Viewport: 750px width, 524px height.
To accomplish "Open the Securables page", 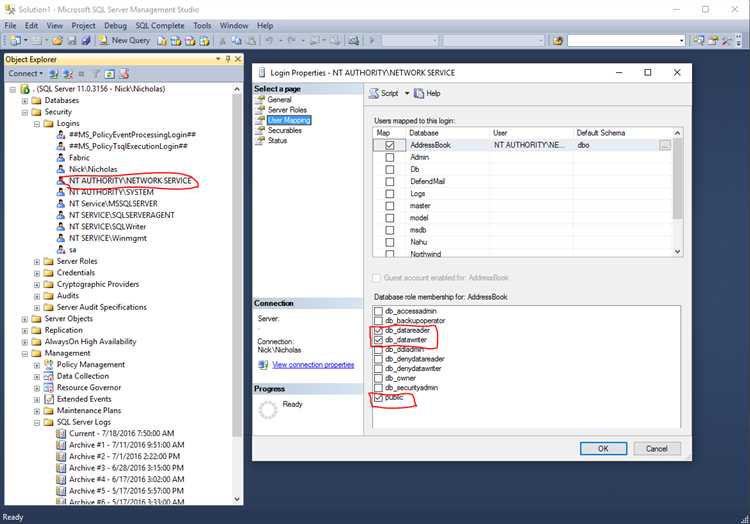I will [261, 130].
